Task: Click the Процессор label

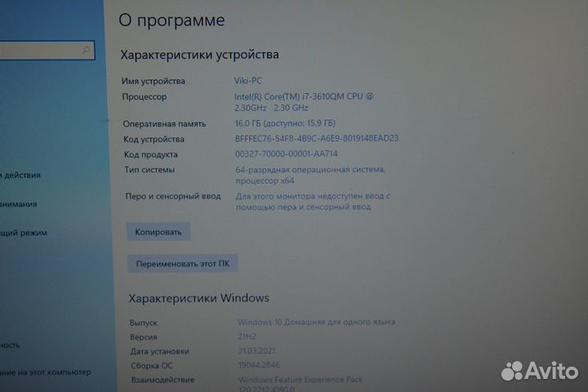Action: pyautogui.click(x=144, y=97)
